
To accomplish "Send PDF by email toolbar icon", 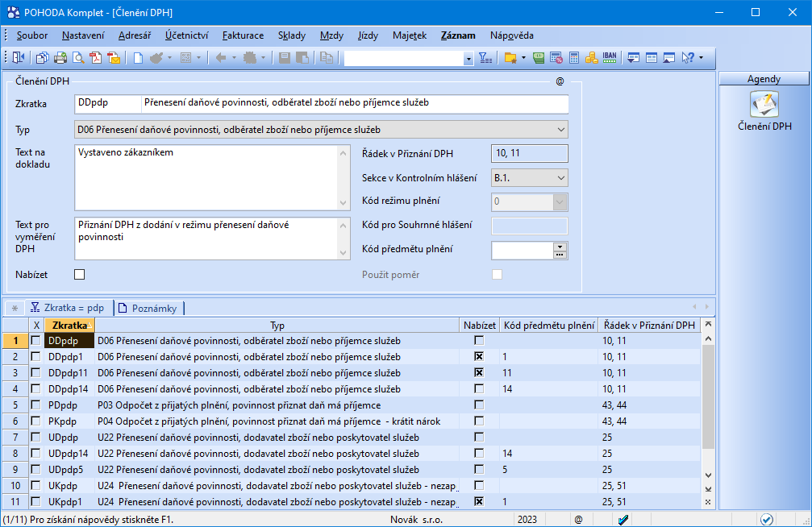I will [114, 57].
